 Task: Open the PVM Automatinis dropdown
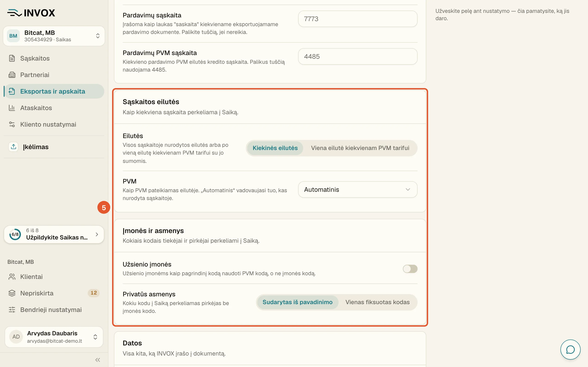tap(358, 189)
